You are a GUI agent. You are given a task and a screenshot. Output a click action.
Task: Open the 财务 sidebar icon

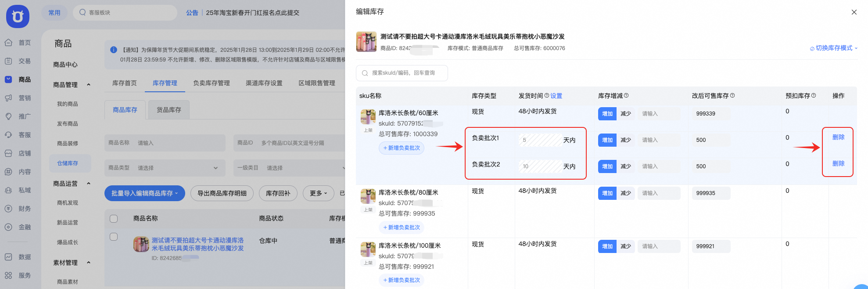8,209
